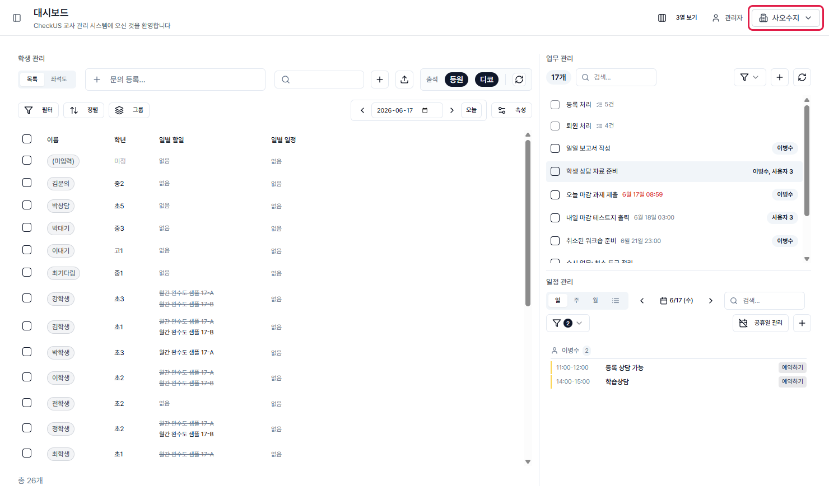
Task: Open 문의 등록 inquiry input
Action: point(175,80)
